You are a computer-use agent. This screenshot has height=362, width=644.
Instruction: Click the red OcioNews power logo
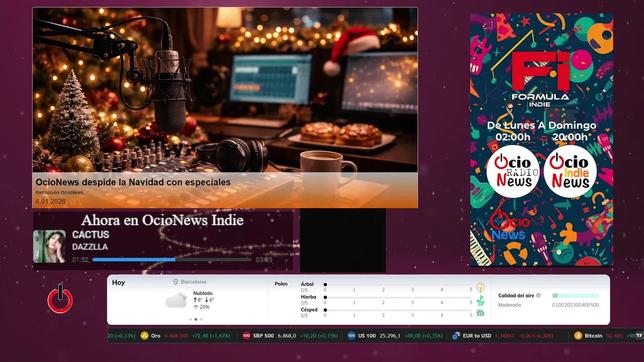coord(60,299)
